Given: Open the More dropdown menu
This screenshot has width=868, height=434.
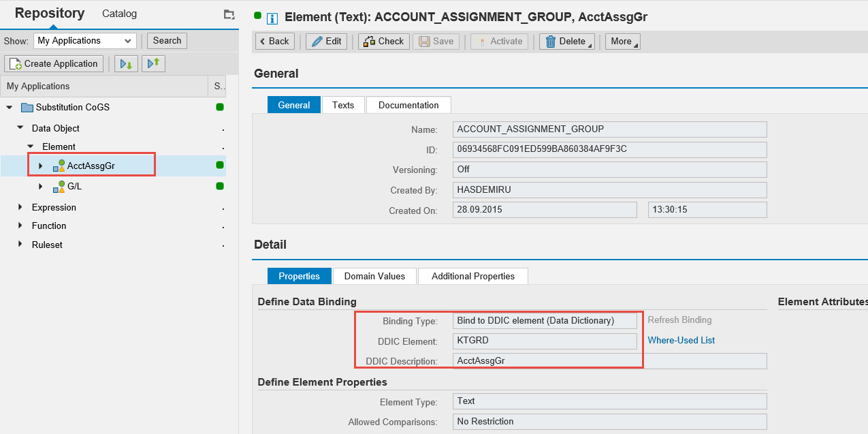Looking at the screenshot, I should [622, 42].
